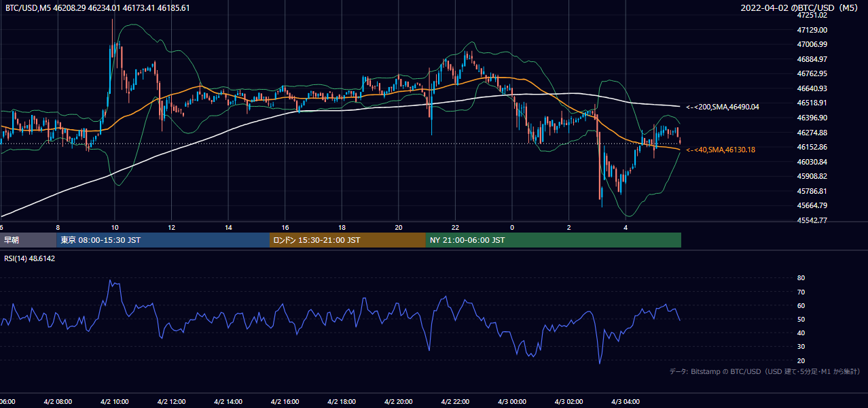Click the RSI(14) 48.6142 indicator label
868x408 pixels.
[x=30, y=258]
